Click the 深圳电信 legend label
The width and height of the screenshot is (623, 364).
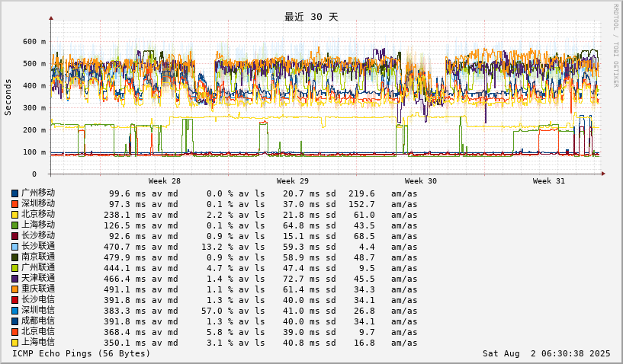tap(38, 311)
